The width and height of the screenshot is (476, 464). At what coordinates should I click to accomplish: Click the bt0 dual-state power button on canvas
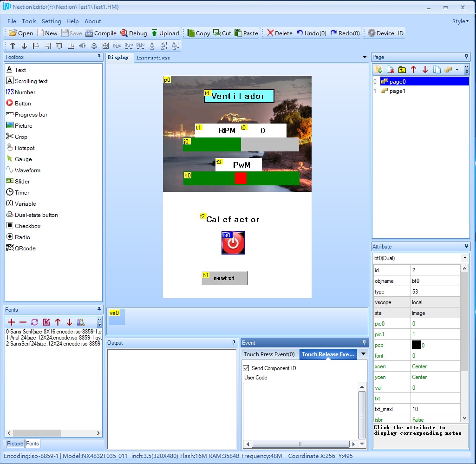click(x=233, y=243)
